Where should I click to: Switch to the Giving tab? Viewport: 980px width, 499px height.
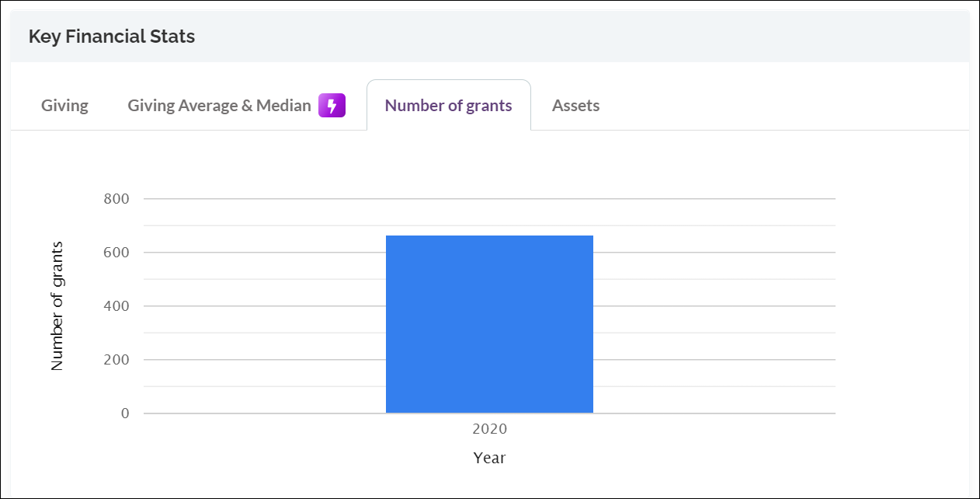64,105
